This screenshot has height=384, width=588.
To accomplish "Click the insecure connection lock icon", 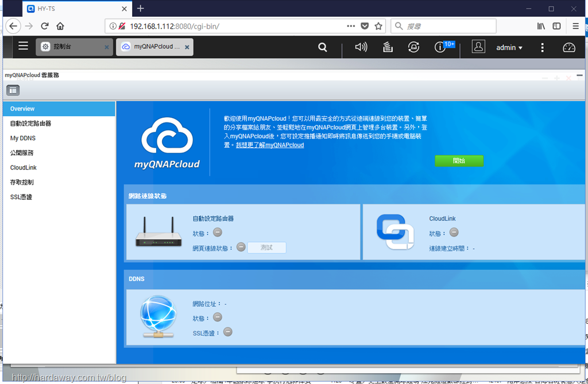I will click(x=122, y=26).
